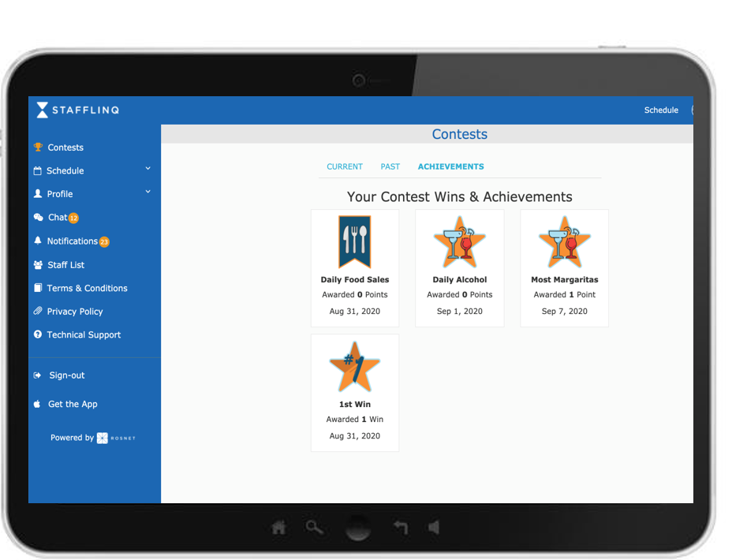Switch to the CURRENT contests tab
The image size is (747, 560).
coord(345,167)
